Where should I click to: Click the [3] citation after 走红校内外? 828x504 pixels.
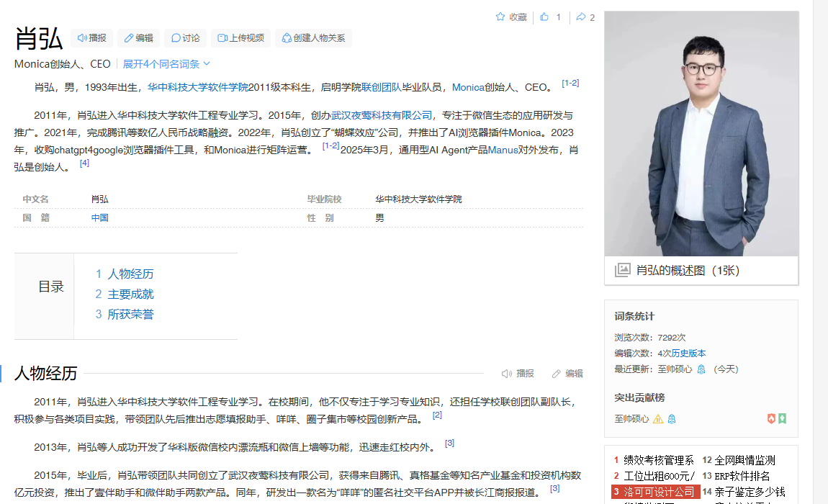pos(449,443)
